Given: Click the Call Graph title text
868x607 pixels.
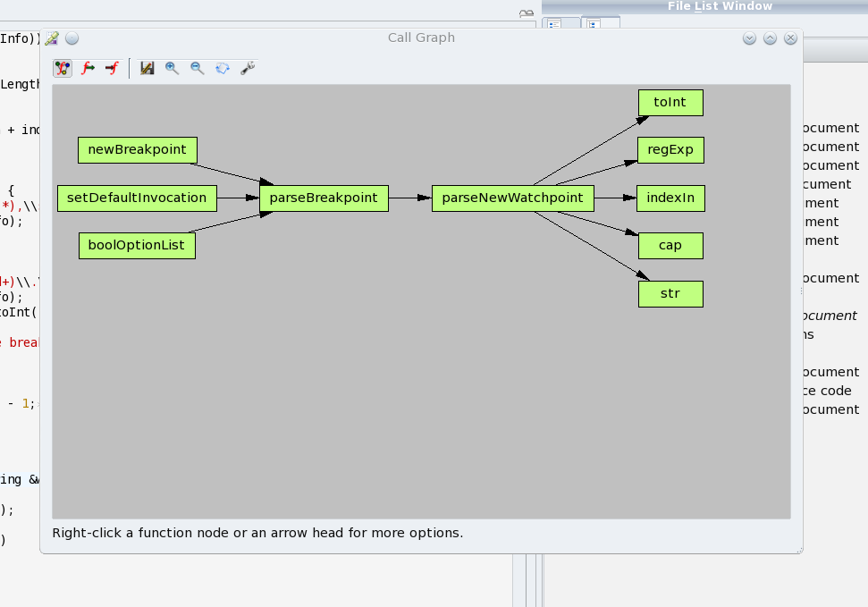Looking at the screenshot, I should (421, 38).
